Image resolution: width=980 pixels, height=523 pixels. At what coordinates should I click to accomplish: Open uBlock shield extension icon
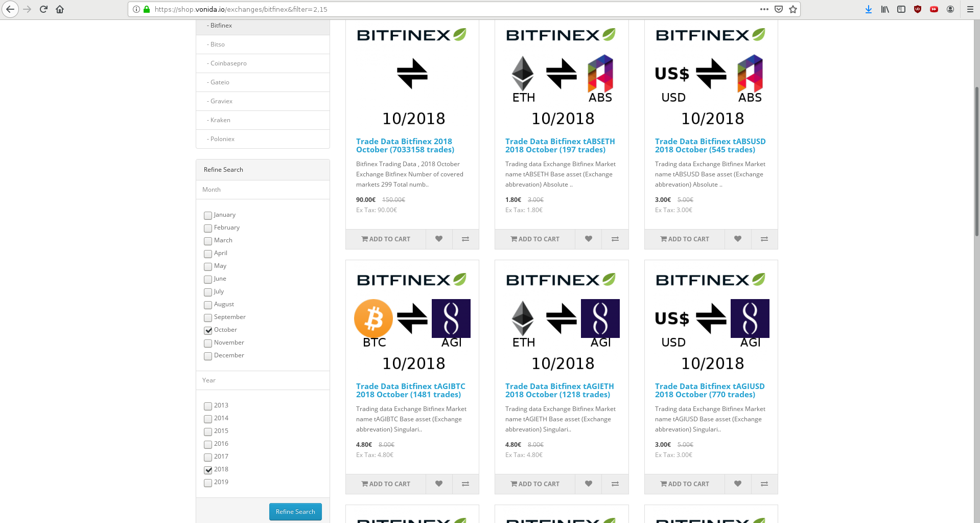pos(918,9)
